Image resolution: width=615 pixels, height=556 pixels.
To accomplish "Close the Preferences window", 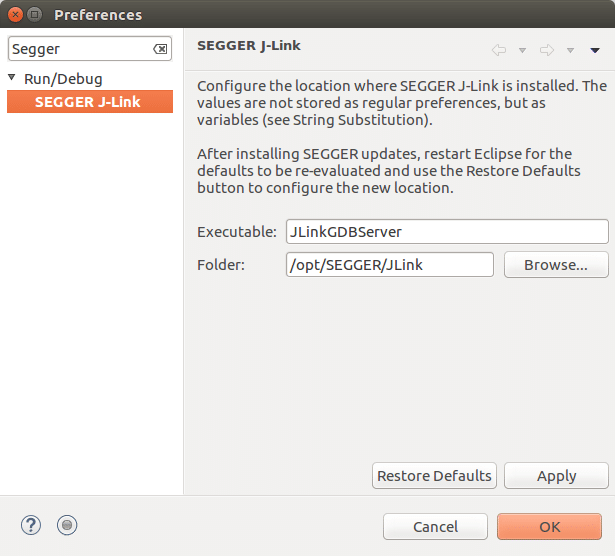I will [x=15, y=14].
